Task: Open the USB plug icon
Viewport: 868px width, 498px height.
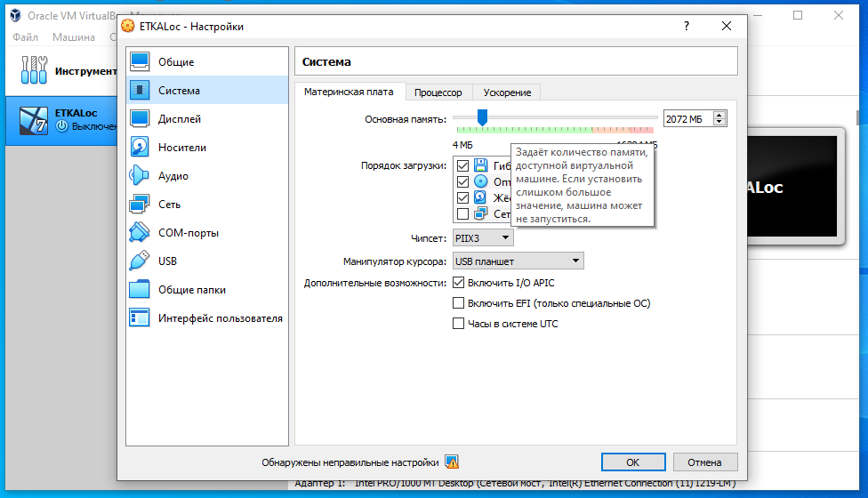Action: click(x=140, y=261)
